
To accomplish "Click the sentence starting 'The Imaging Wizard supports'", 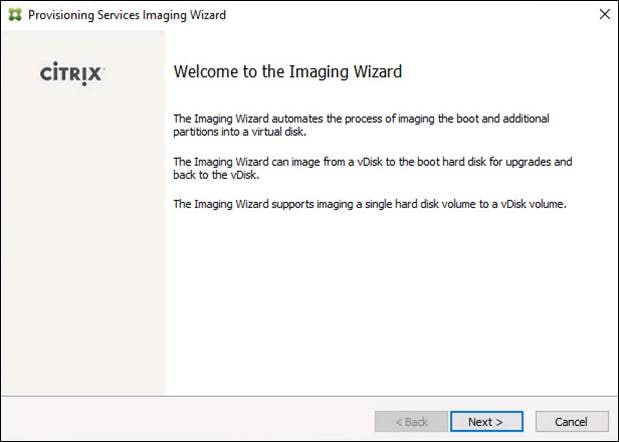I will 370,204.
